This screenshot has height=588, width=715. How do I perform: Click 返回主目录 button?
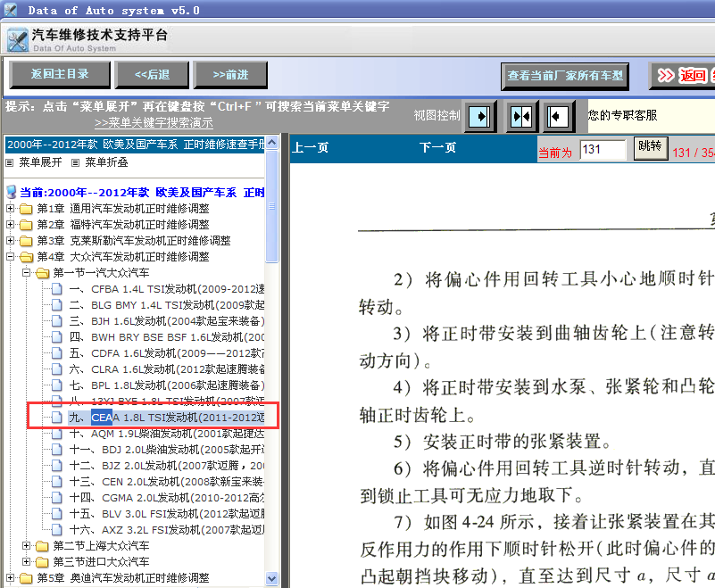[x=60, y=74]
